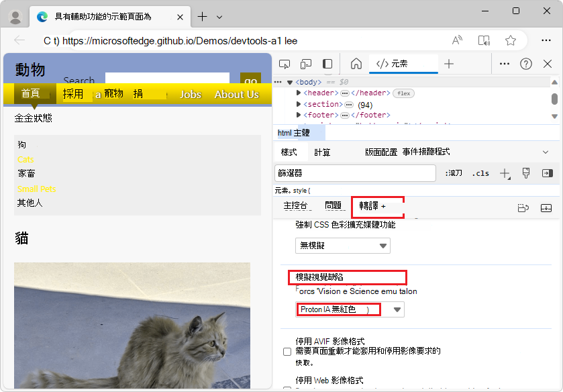Image resolution: width=563 pixels, height=392 pixels.
Task: Click the new style rule plus icon
Action: click(505, 174)
